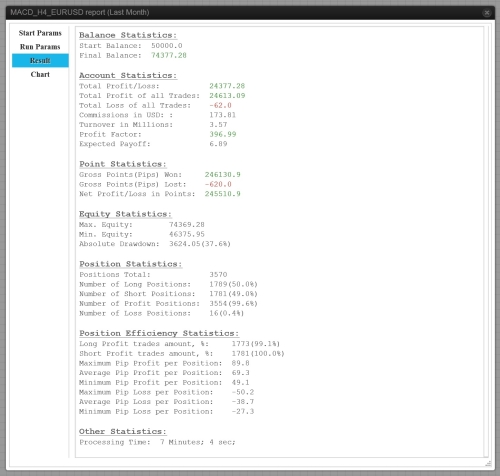Click the report window title bar text
This screenshot has width=500, height=476.
click(x=80, y=12)
